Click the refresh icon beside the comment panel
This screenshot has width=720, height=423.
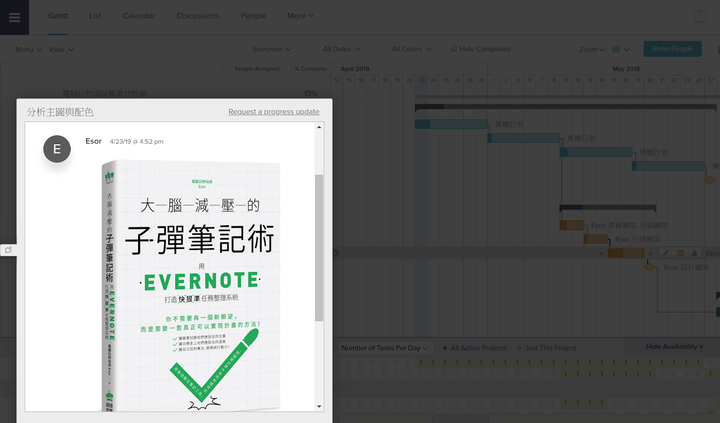tap(8, 250)
